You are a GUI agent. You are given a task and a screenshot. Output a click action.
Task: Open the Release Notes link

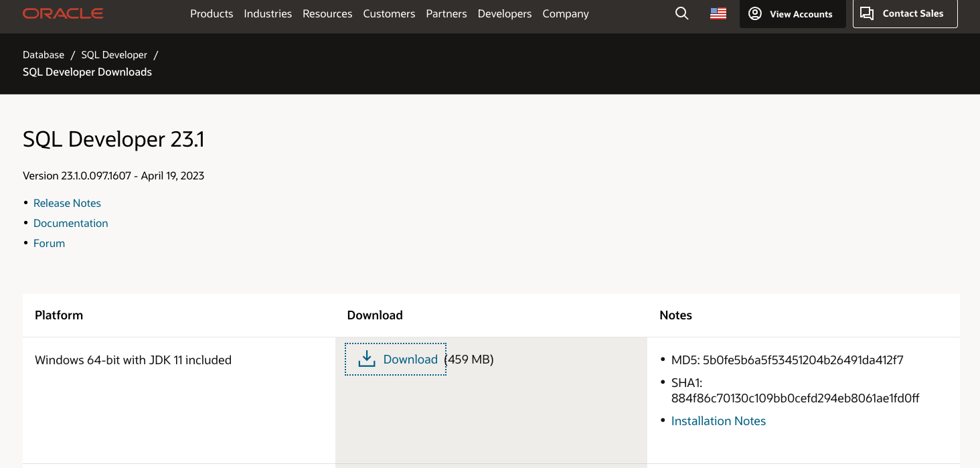tap(67, 203)
